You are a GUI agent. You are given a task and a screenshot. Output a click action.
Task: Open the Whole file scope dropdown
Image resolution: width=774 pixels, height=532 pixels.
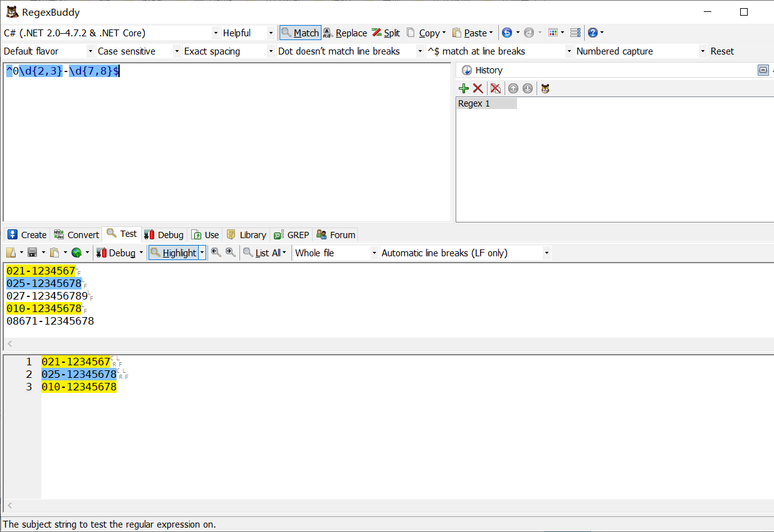pyautogui.click(x=336, y=253)
